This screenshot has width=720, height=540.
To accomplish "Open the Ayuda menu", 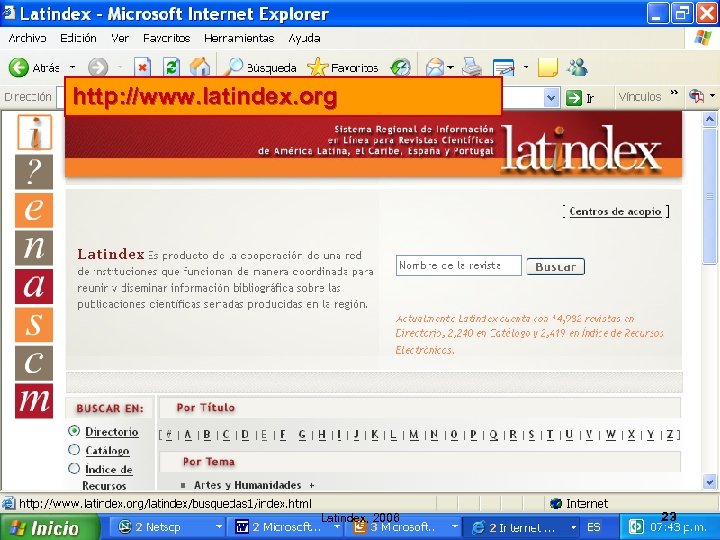I will [304, 38].
